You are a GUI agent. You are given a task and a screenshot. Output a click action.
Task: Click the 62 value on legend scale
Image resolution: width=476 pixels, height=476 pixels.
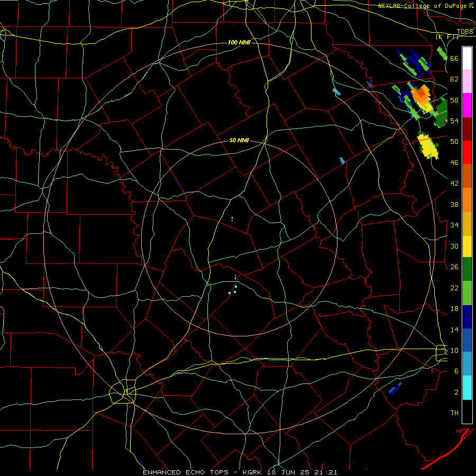(454, 79)
